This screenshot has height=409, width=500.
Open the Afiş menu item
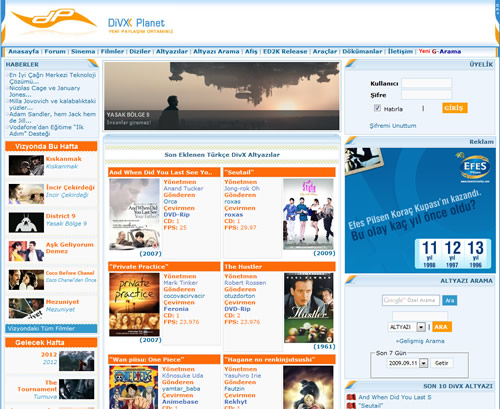click(x=251, y=51)
